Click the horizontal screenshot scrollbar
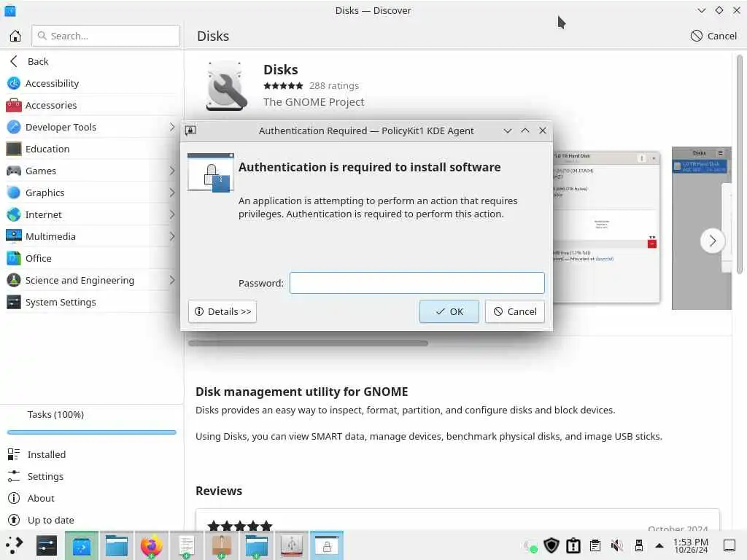The height and width of the screenshot is (560, 747). pos(309,343)
